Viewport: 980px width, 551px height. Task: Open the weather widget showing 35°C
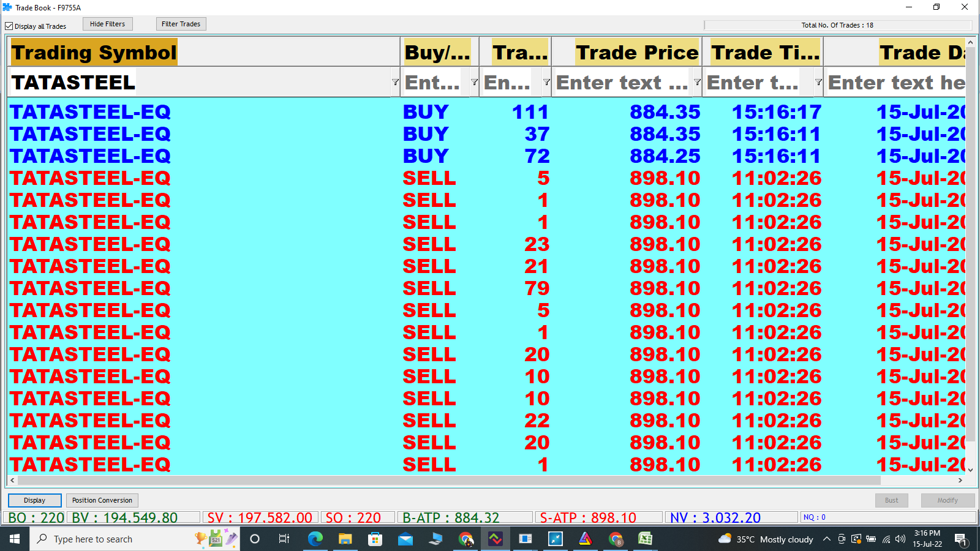(x=766, y=539)
